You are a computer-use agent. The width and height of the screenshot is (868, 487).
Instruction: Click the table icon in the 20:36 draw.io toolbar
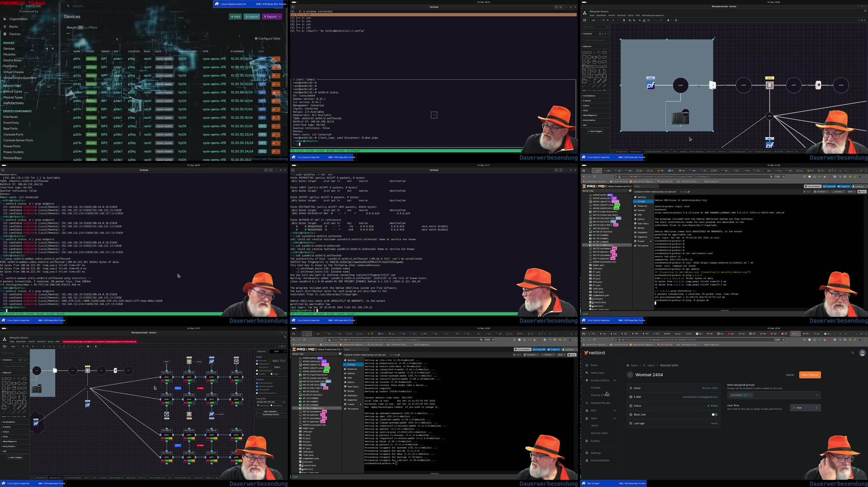(x=676, y=20)
